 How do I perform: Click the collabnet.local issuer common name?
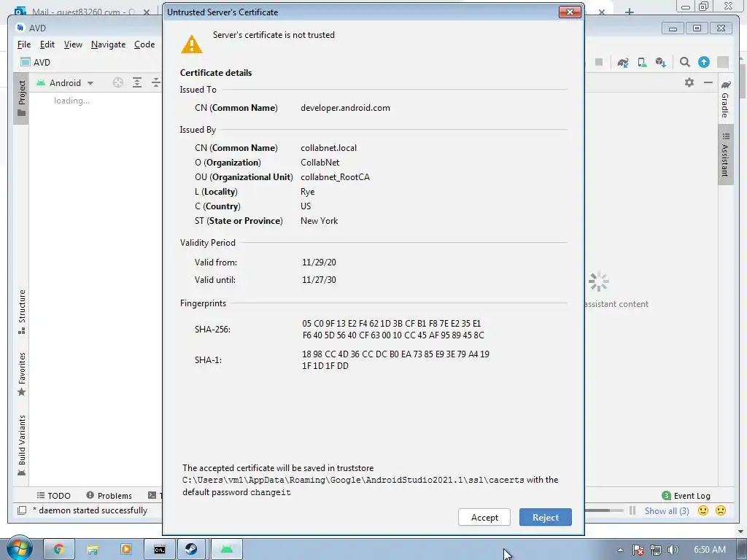tap(329, 147)
